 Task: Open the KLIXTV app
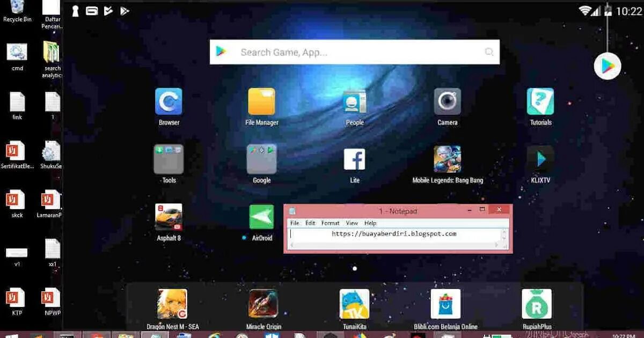click(540, 159)
